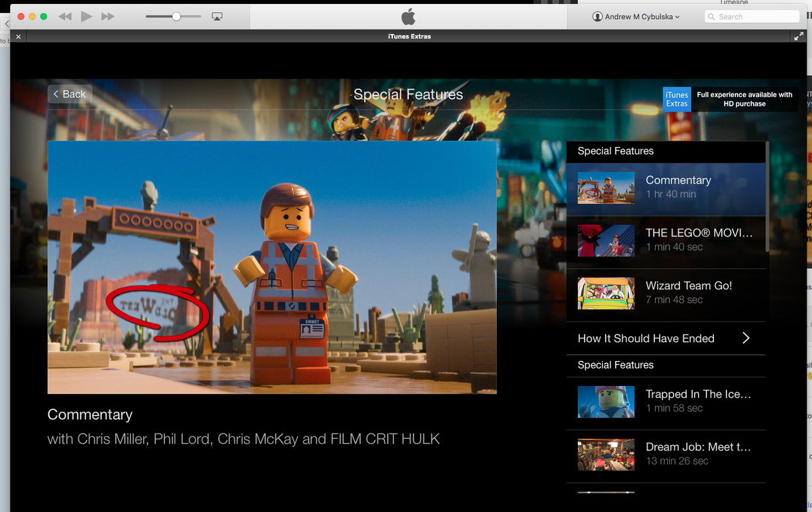Go Back from Special Features

69,94
